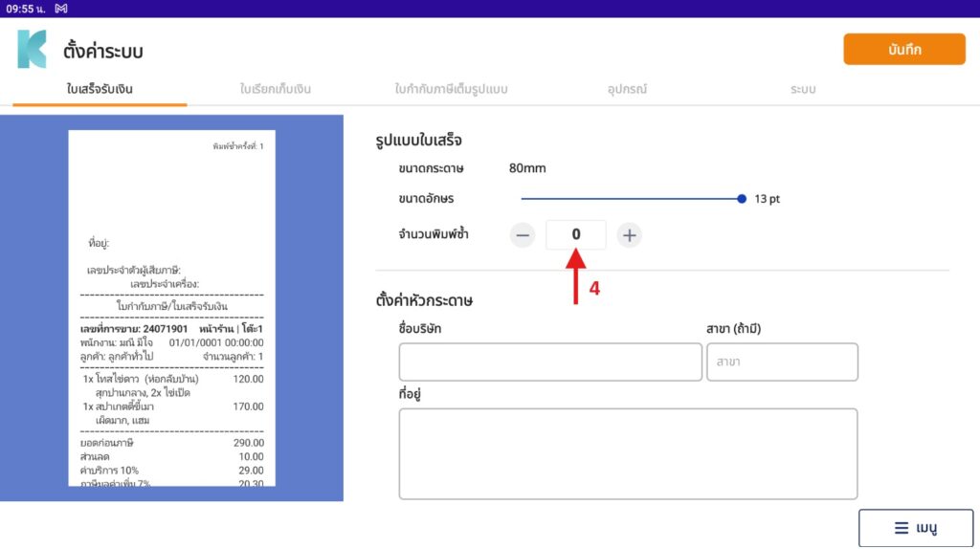Viewport: 980px width, 549px height.
Task: Focus the สาขา branch input field
Action: 783,362
